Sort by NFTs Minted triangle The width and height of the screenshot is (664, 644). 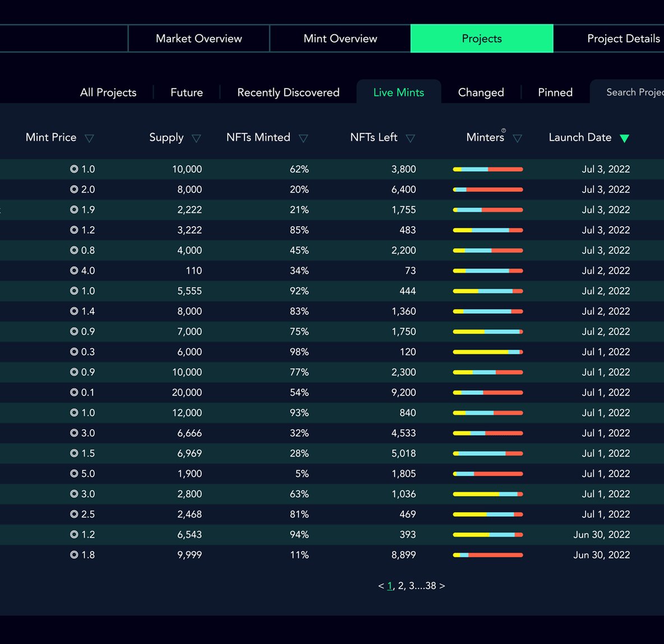[303, 138]
